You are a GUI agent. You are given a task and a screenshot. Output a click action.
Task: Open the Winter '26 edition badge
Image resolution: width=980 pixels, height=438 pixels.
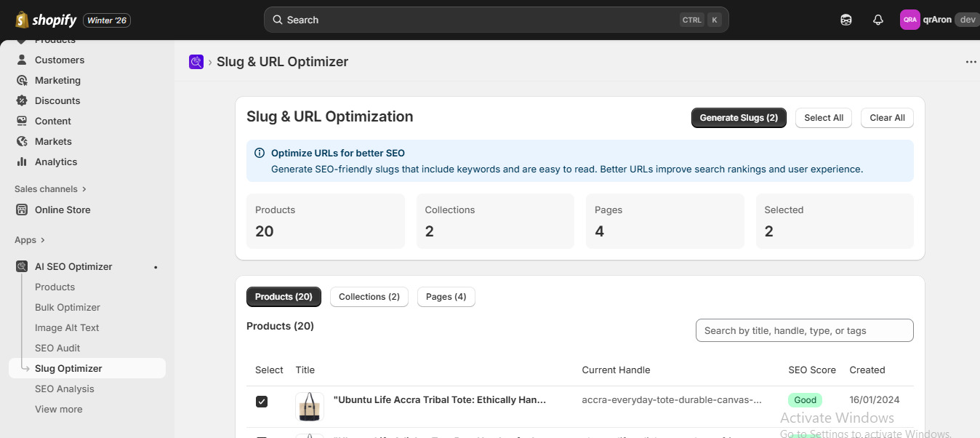pos(107,20)
